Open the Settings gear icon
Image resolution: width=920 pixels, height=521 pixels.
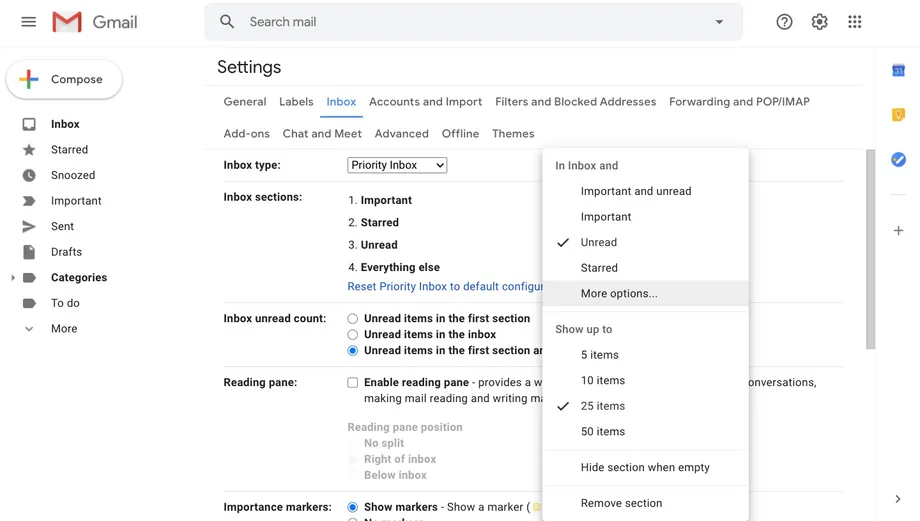click(x=819, y=22)
